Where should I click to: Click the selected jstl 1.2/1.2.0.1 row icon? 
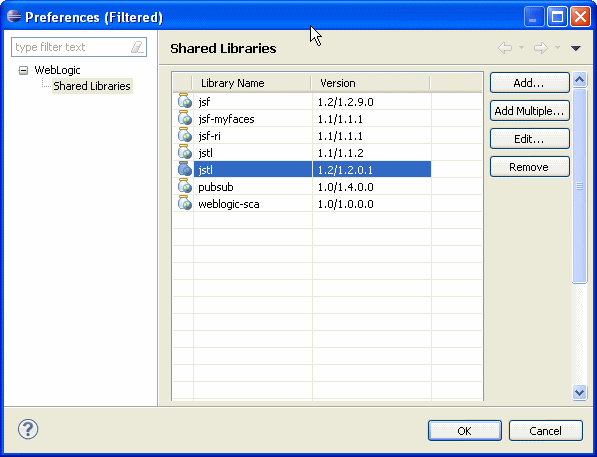pos(185,169)
